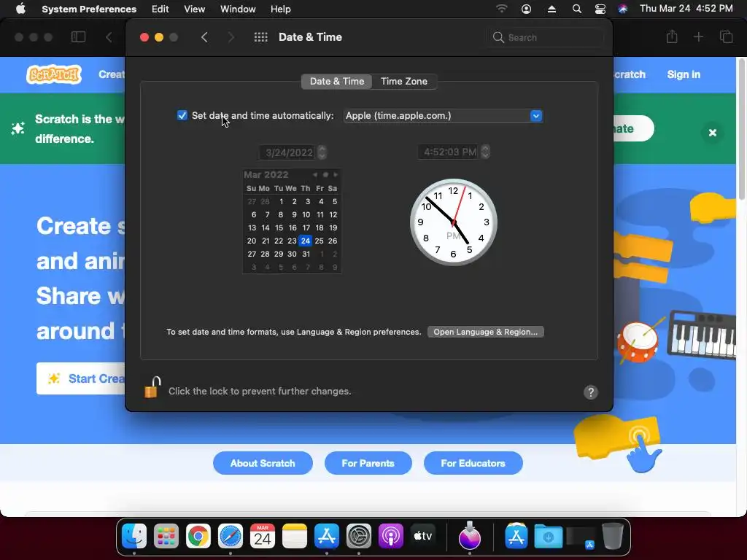The image size is (747, 560).
Task: Select March 15 in the calendar
Action: coord(279,227)
